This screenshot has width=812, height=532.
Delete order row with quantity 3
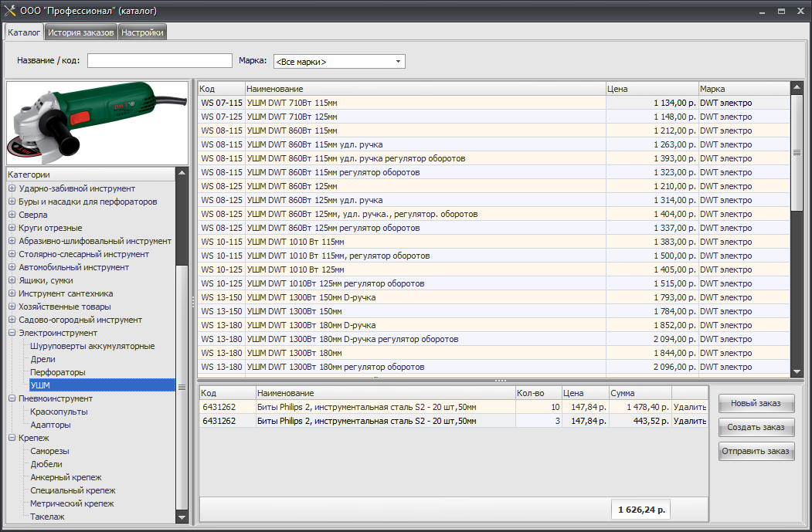click(x=690, y=422)
